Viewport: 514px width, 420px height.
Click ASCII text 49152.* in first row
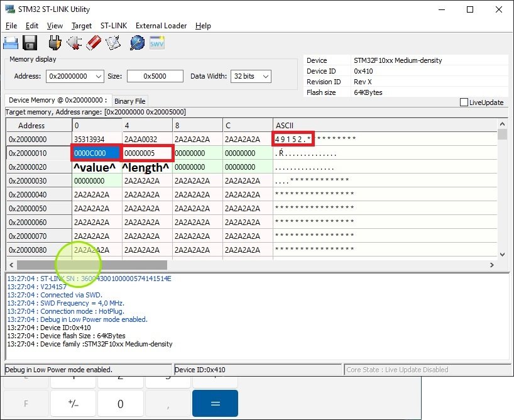point(293,139)
